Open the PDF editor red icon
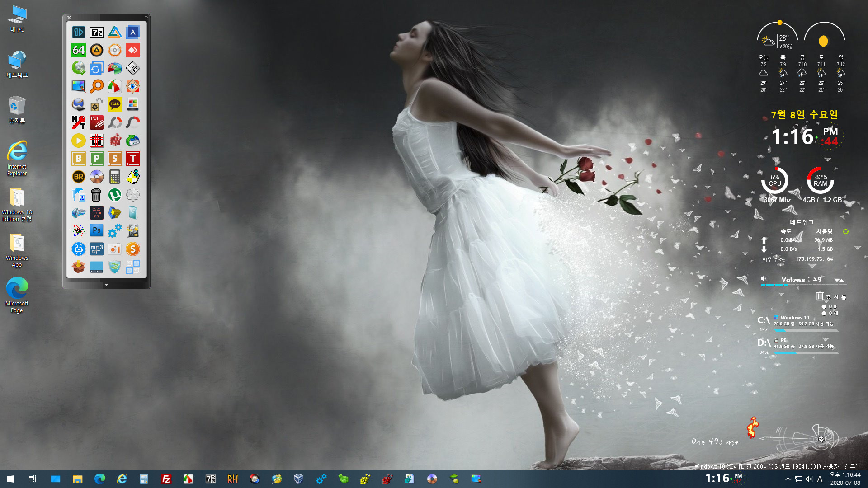This screenshot has width=868, height=488. [x=96, y=122]
